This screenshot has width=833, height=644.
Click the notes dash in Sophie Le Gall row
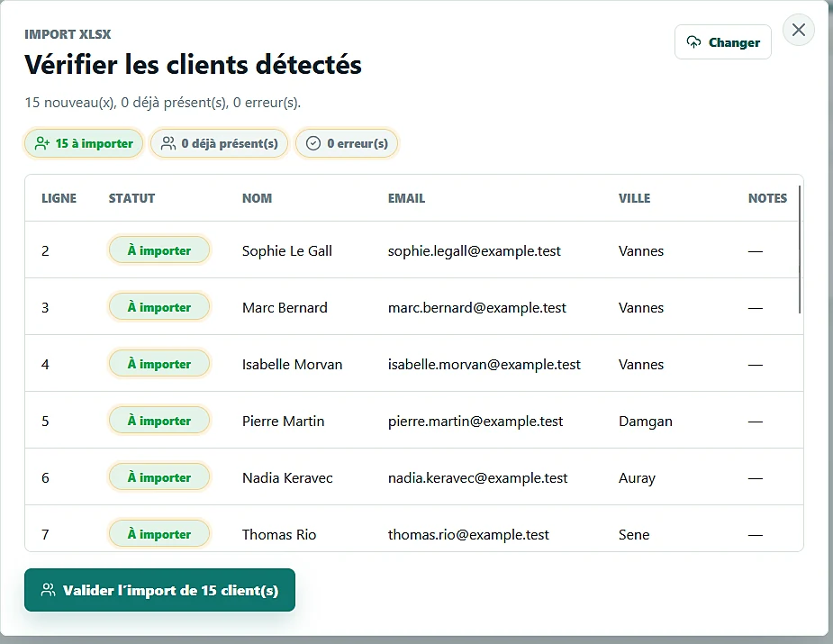tap(755, 251)
